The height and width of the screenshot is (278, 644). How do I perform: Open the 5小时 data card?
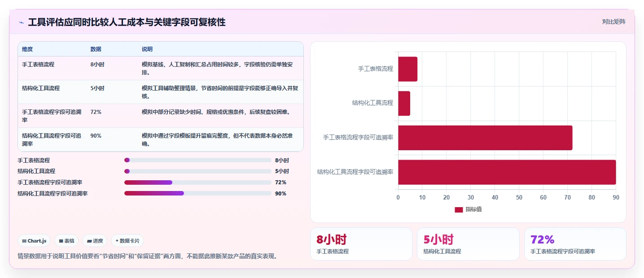pos(468,244)
